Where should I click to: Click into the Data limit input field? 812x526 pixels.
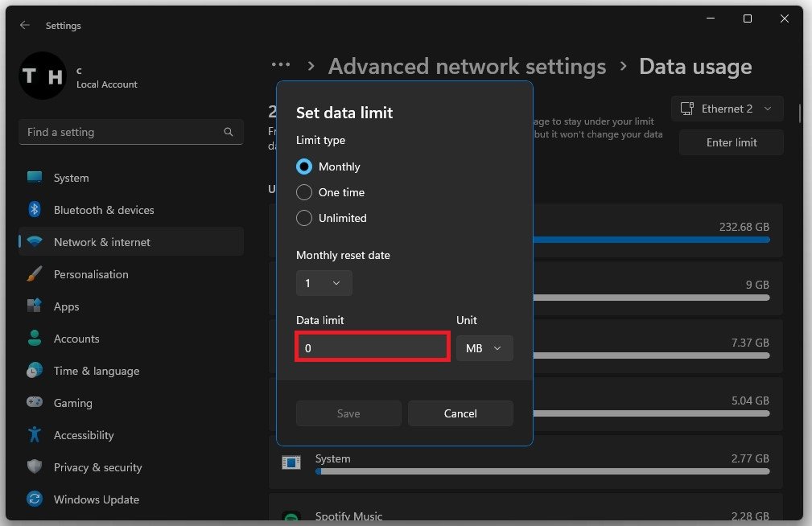[x=372, y=348]
